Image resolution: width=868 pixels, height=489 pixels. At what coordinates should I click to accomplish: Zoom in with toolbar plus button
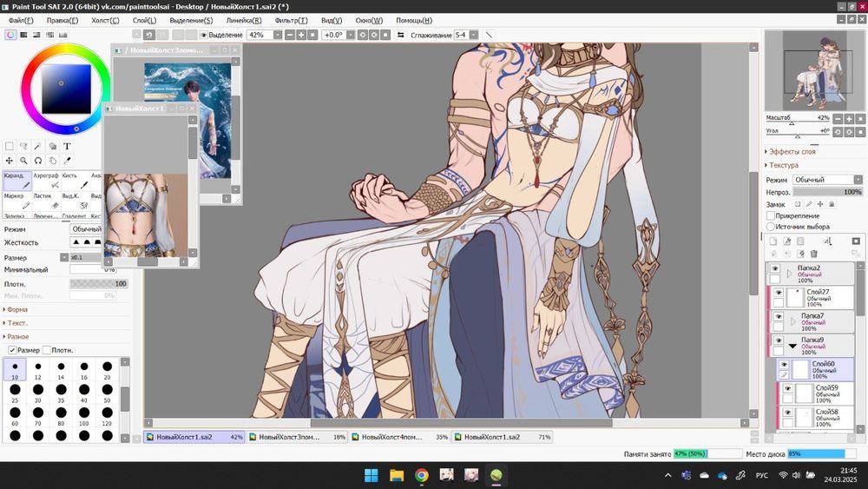pos(301,35)
